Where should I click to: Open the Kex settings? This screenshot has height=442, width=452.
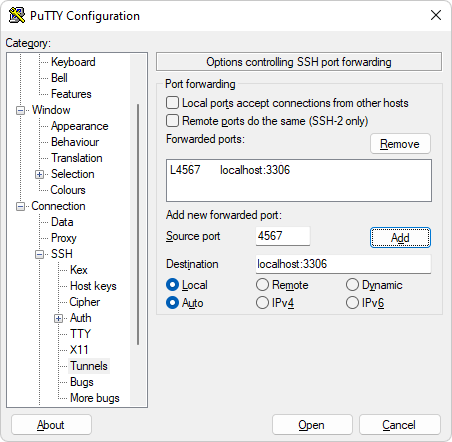[79, 270]
